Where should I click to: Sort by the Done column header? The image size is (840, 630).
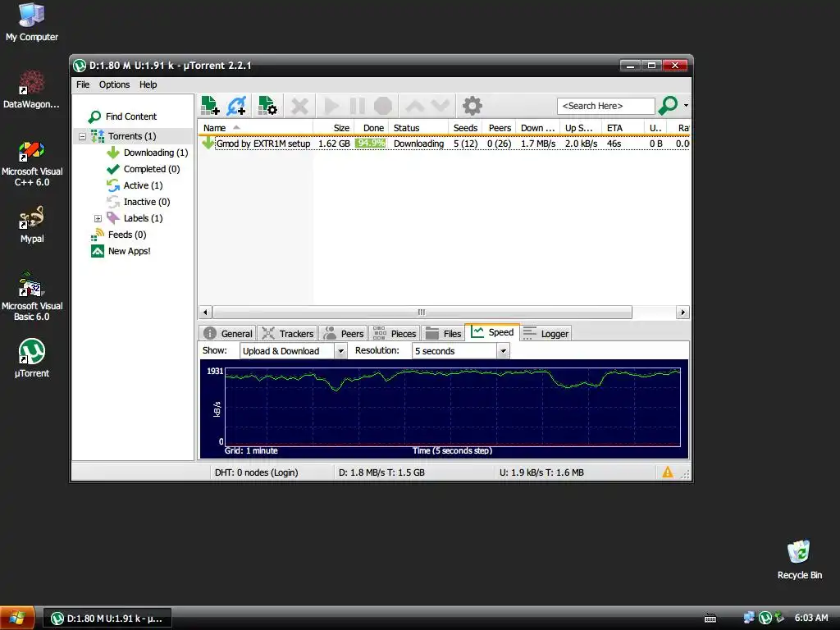click(373, 128)
